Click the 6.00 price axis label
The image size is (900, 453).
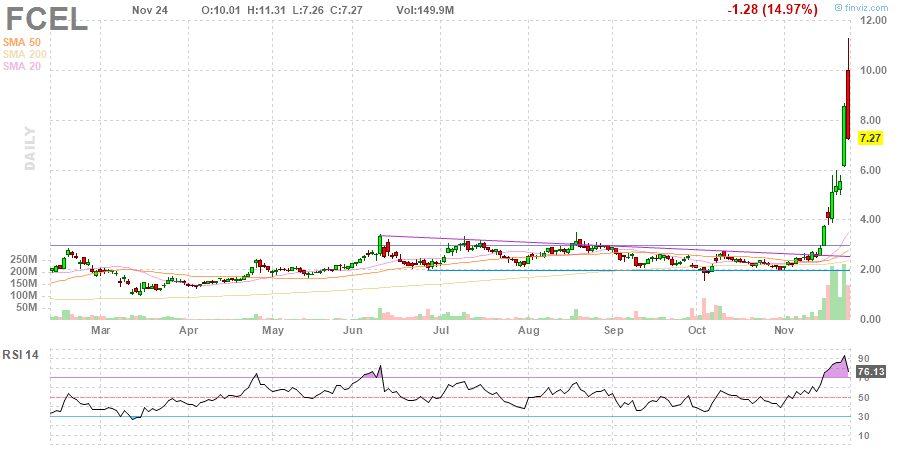coord(871,170)
